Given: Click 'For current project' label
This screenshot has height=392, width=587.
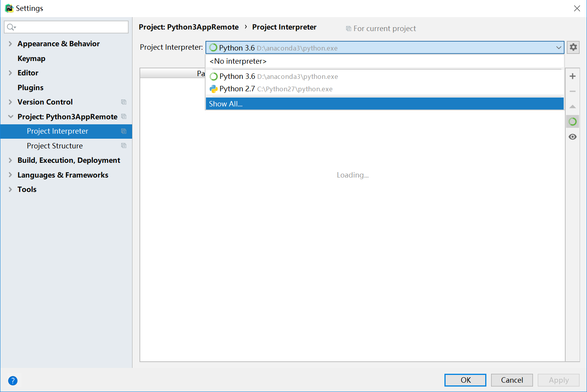Looking at the screenshot, I should coord(385,28).
